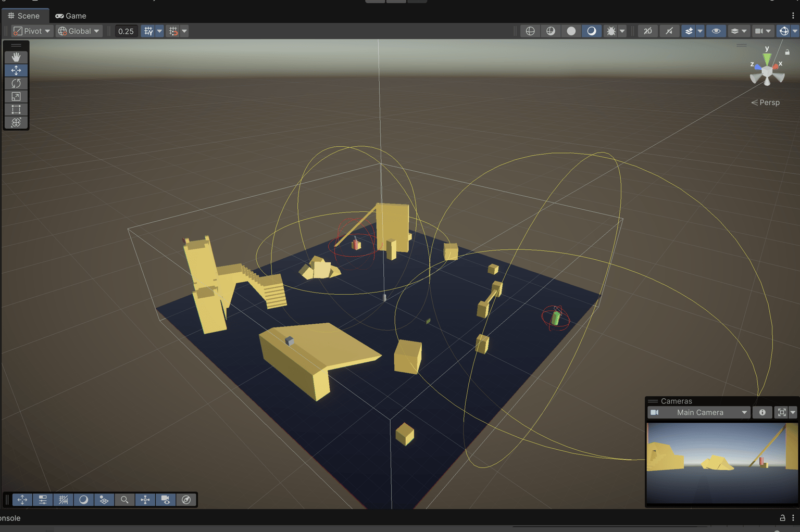Open scene effects dropdown arrow
This screenshot has height=532, width=800.
point(700,31)
